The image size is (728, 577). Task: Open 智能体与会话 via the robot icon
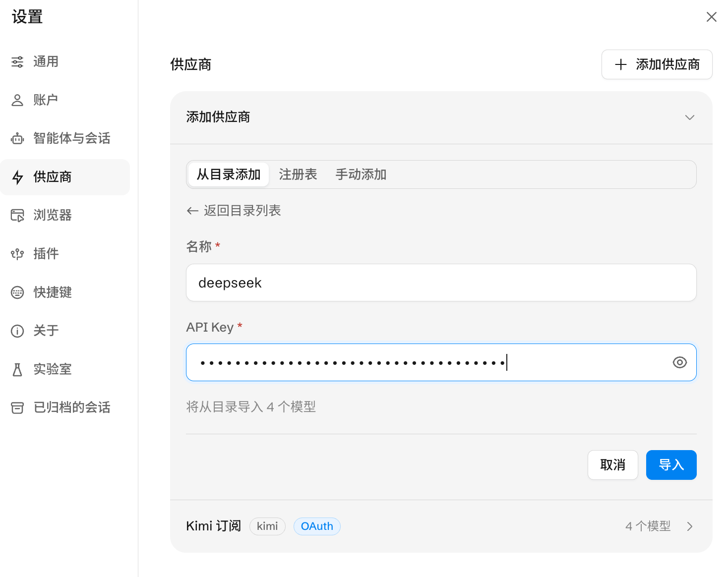(x=17, y=139)
